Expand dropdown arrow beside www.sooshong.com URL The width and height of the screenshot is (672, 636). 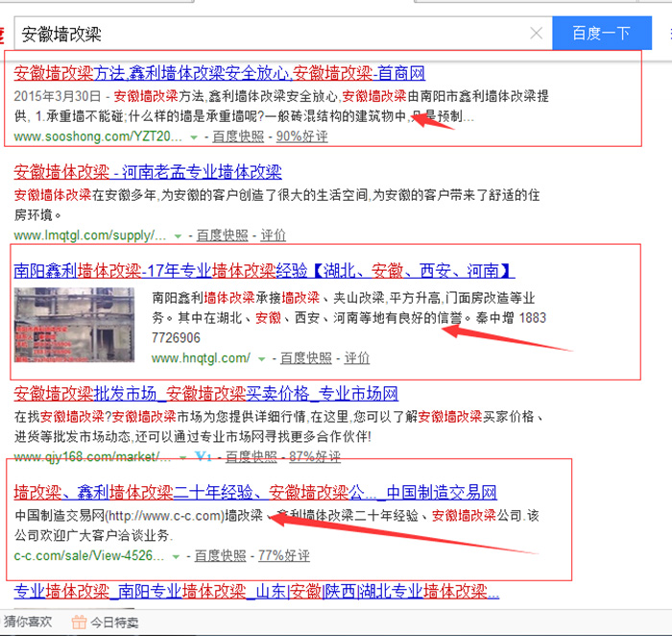194,137
